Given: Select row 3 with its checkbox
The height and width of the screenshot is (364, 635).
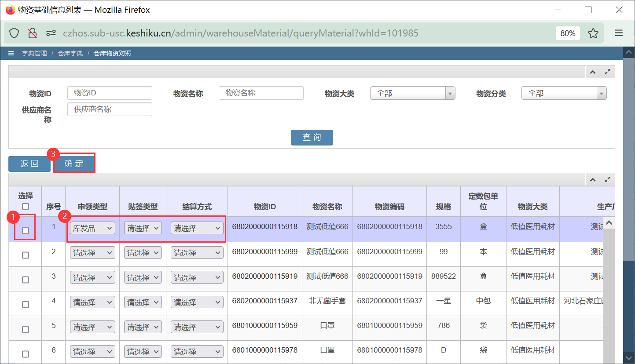Looking at the screenshot, I should 26,280.
